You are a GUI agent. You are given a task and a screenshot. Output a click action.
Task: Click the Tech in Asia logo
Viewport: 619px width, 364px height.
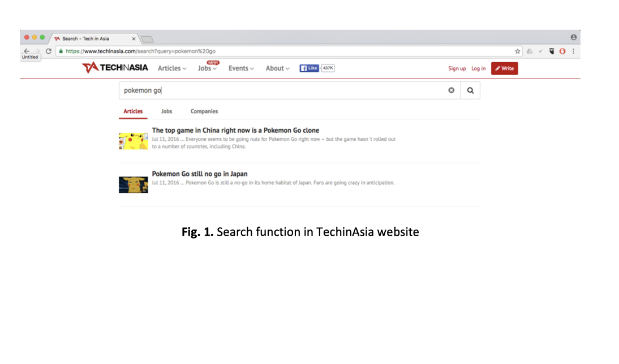click(x=115, y=68)
